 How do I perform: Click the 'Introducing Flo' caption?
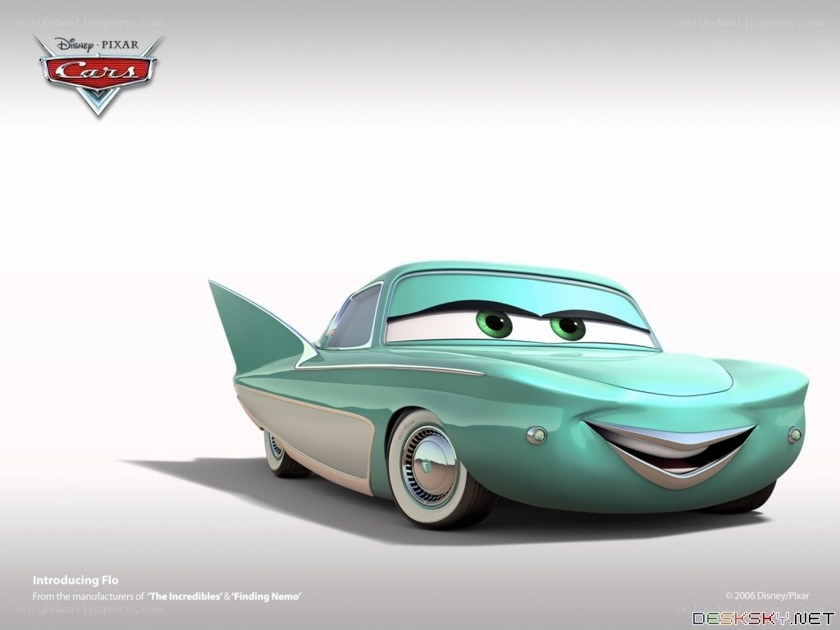[x=75, y=580]
